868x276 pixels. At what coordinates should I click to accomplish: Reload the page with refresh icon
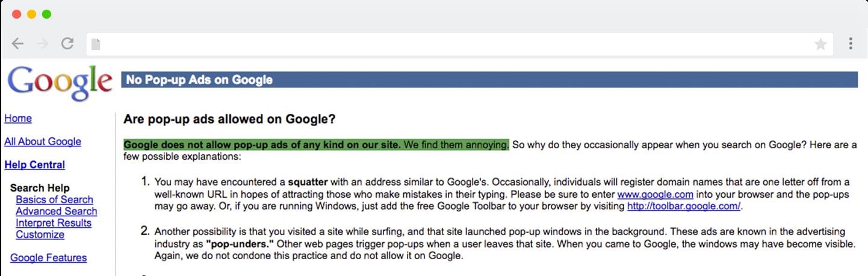point(67,43)
